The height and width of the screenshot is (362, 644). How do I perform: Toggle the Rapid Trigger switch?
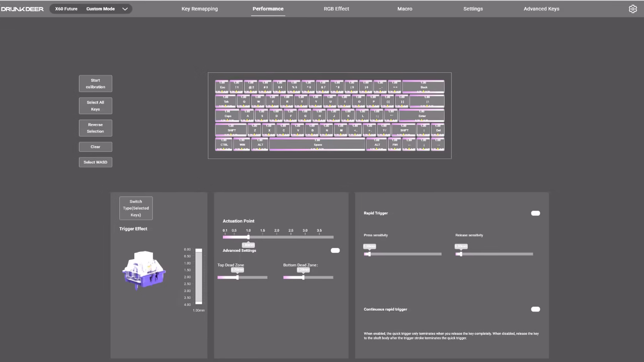pyautogui.click(x=535, y=213)
